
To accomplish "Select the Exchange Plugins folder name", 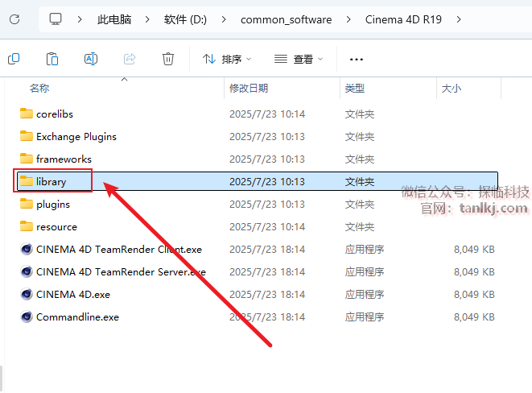I will tap(76, 137).
